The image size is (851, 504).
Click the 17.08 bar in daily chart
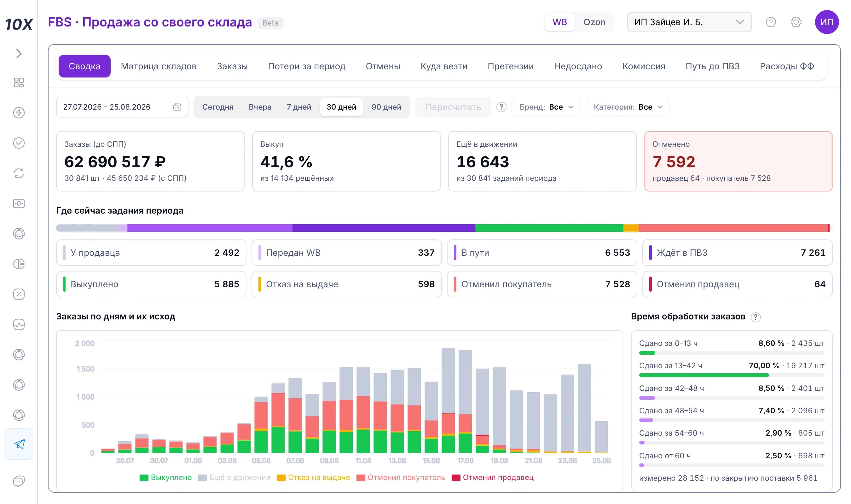pos(465,401)
